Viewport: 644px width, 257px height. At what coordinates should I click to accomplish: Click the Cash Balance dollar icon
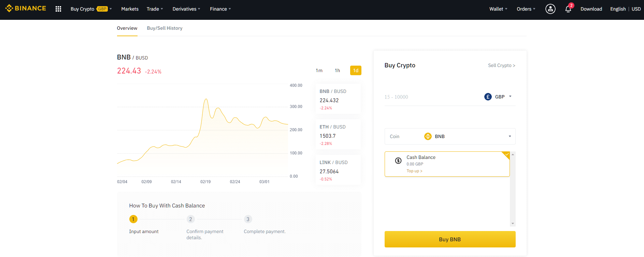pyautogui.click(x=398, y=161)
